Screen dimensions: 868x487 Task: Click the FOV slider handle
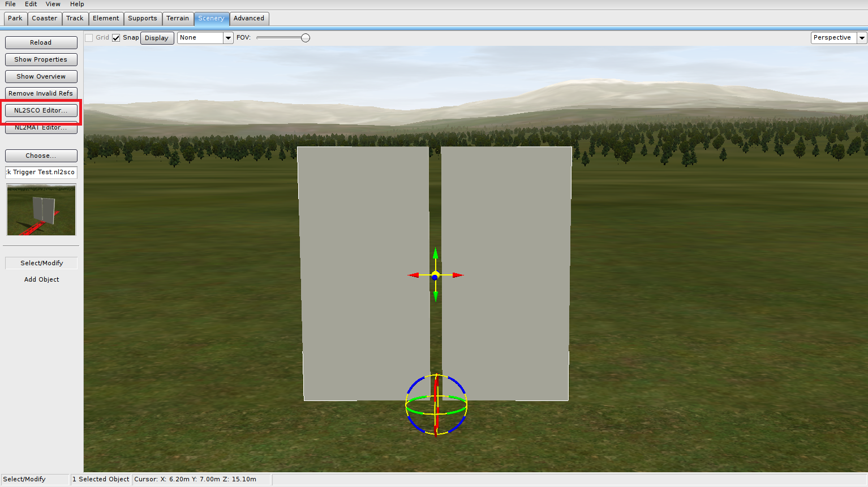[306, 38]
